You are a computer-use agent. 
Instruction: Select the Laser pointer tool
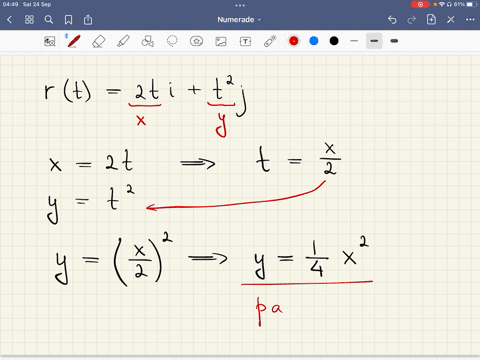click(x=270, y=41)
